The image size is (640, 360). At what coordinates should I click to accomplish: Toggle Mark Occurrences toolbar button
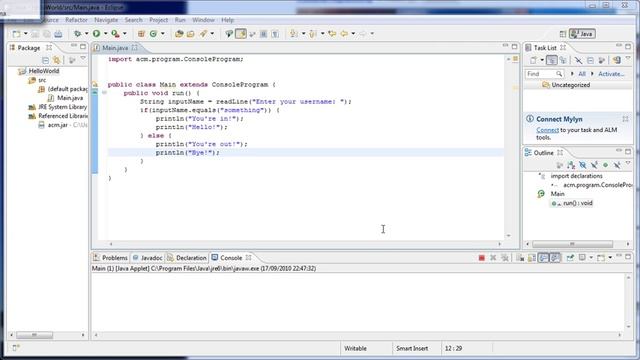[241, 34]
